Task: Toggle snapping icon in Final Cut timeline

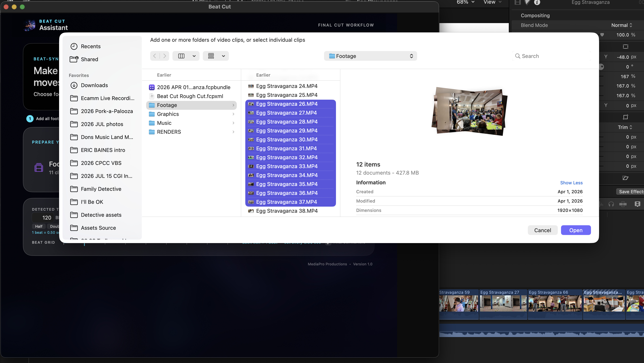Action: click(623, 204)
